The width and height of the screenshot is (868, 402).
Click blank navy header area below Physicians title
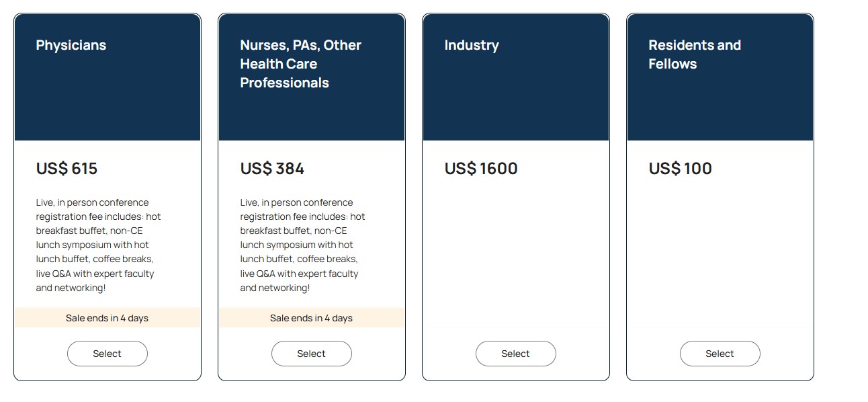[x=107, y=101]
